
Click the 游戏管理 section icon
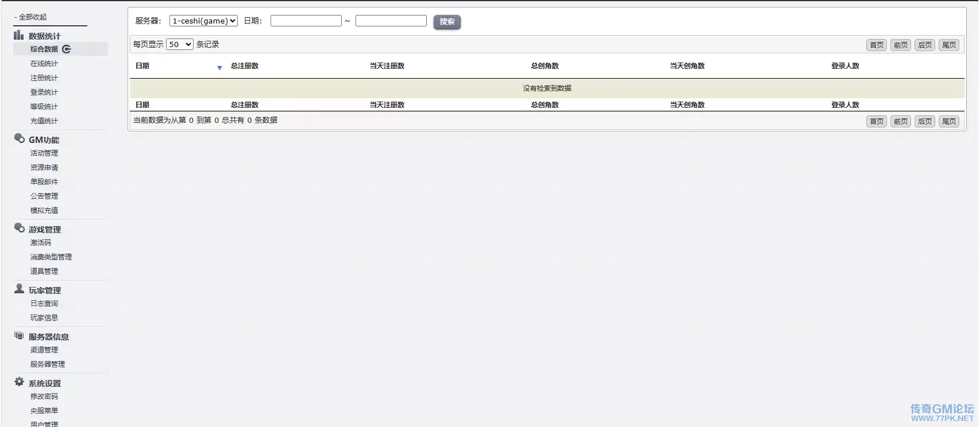19,228
